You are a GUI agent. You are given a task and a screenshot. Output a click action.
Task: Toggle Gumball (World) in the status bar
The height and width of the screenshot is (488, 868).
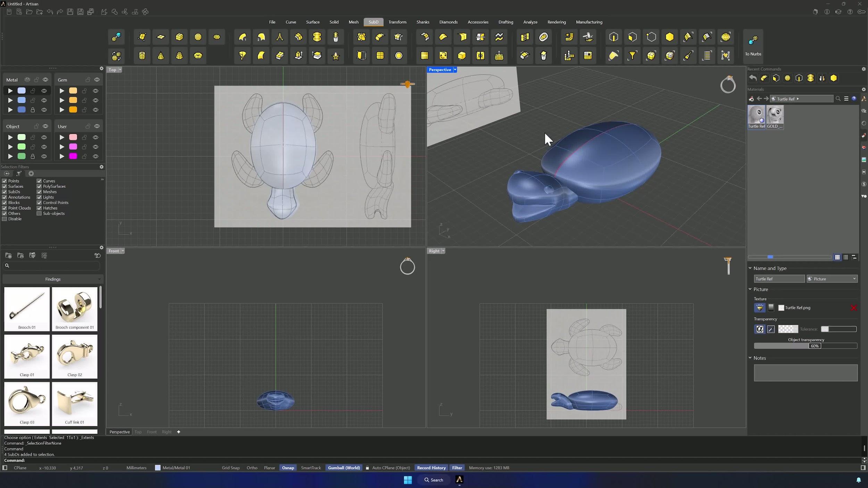(344, 468)
